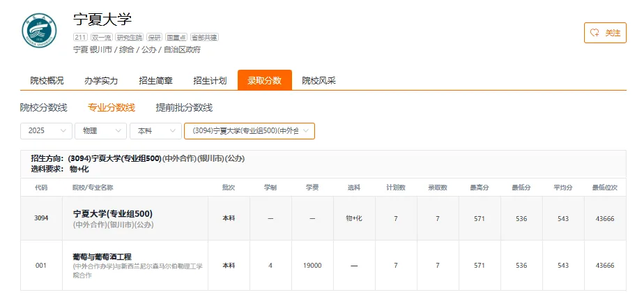Viewport: 644px width, 297px height.
Task: Click the 最低位次 column header
Action: click(x=605, y=188)
